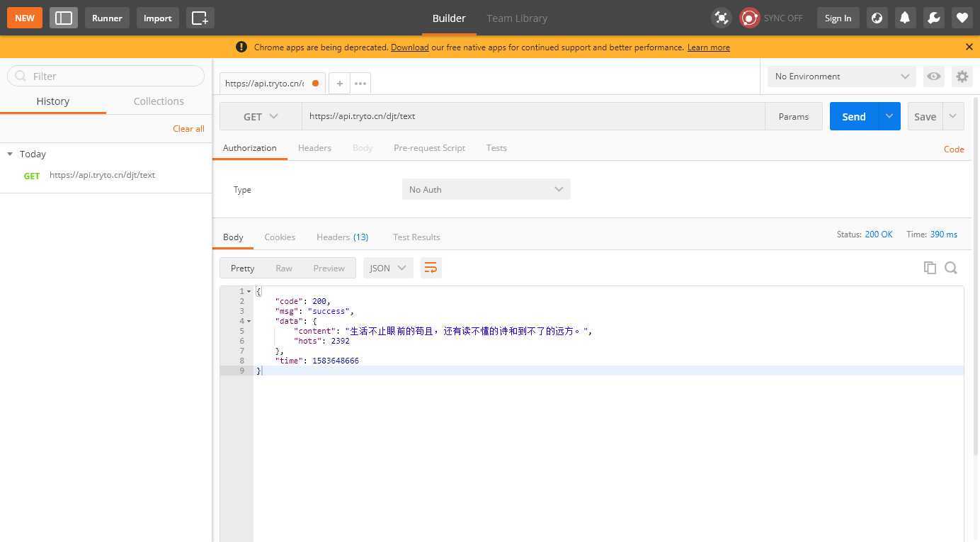Toggle line wrap in response
The width and height of the screenshot is (980, 542).
(x=431, y=268)
